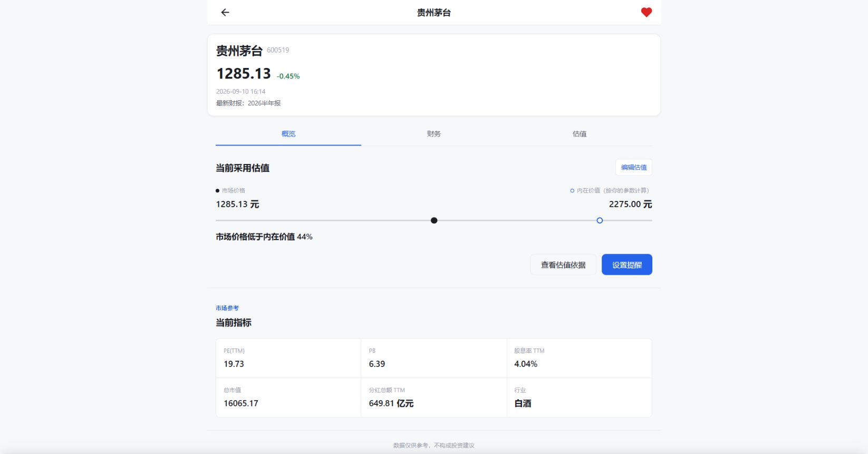Image resolution: width=868 pixels, height=454 pixels.
Task: Click the 贵州茅台 title in the top bar
Action: (x=434, y=13)
